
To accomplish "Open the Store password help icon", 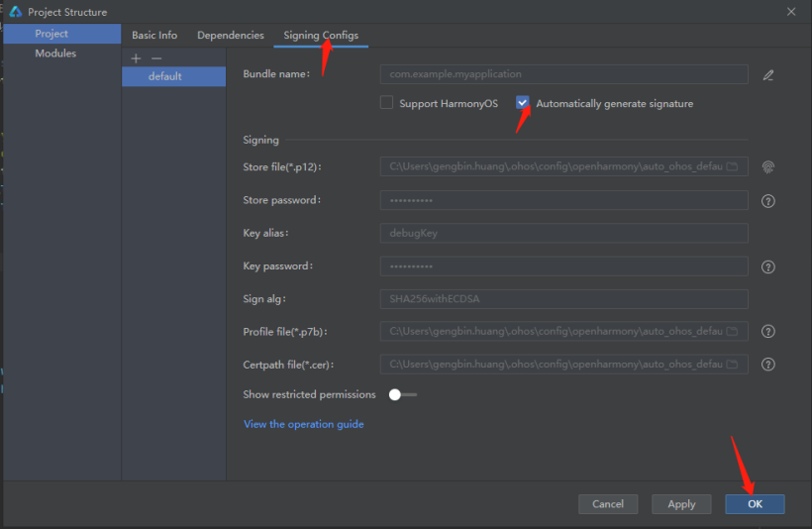I will (768, 201).
